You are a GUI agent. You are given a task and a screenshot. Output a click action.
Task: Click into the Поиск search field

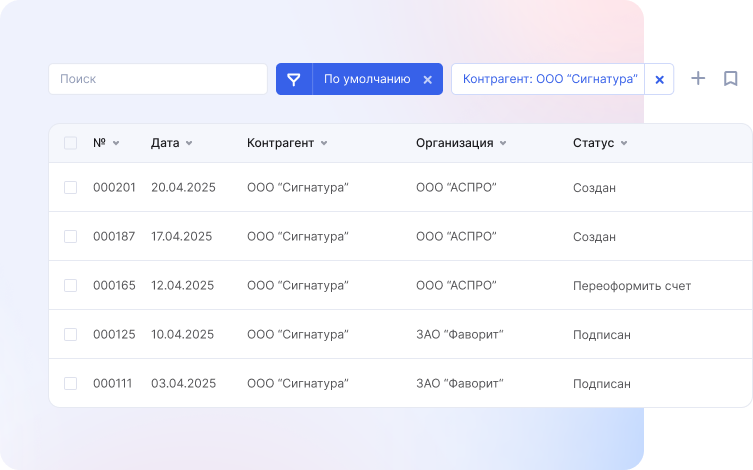pyautogui.click(x=157, y=79)
